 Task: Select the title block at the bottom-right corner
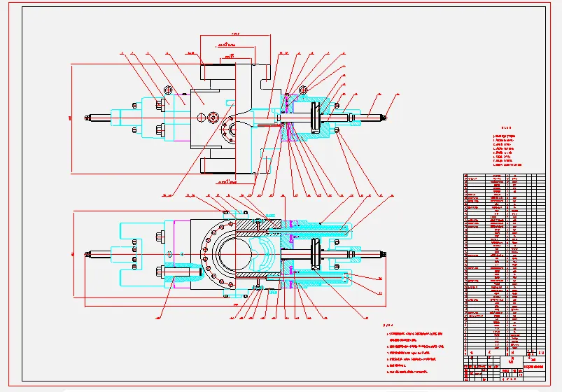pos(505,368)
